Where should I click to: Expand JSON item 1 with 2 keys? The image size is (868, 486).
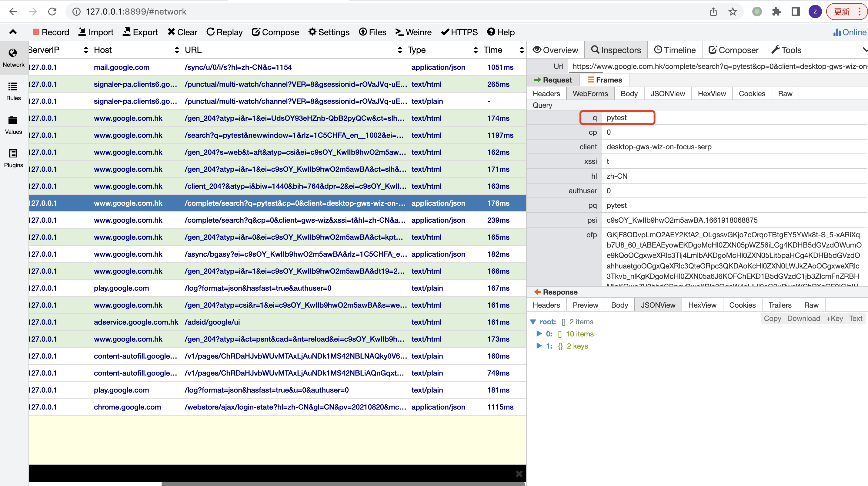[x=539, y=346]
